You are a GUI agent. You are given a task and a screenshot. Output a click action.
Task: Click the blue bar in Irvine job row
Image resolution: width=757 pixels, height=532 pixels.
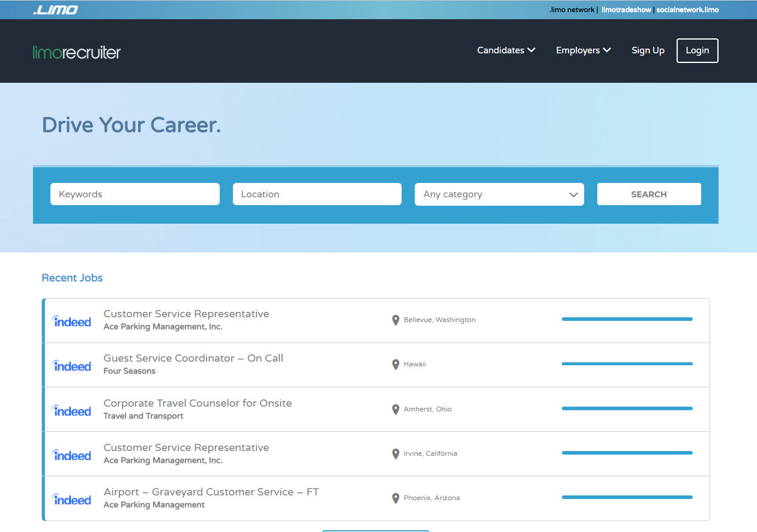[x=627, y=453]
